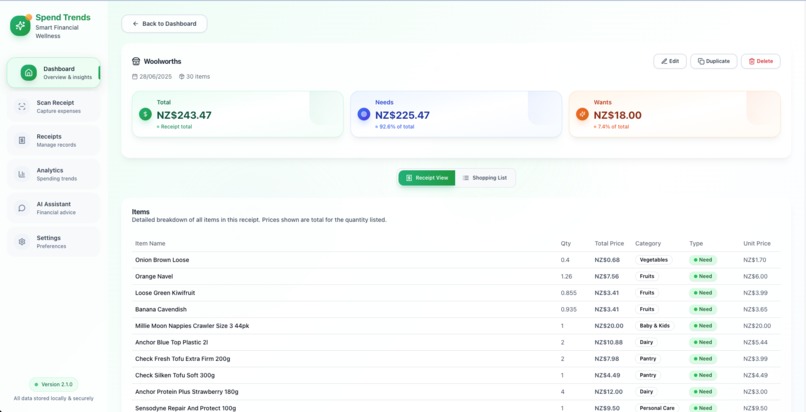Viewport: 806px width, 412px height.
Task: Switch to Shopping List tab
Action: [485, 178]
